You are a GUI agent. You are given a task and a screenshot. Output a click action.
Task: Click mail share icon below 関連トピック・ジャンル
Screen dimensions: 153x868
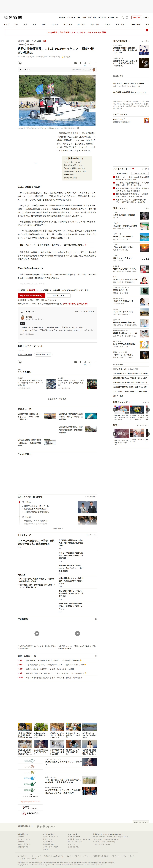[76, 362]
